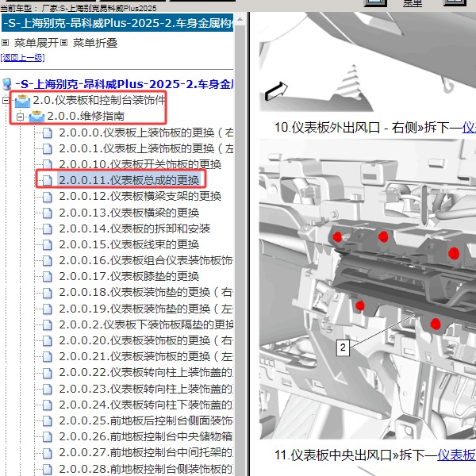Collapse all menus via 菜单折叠 text
The height and width of the screenshot is (476, 476).
coord(95,43)
